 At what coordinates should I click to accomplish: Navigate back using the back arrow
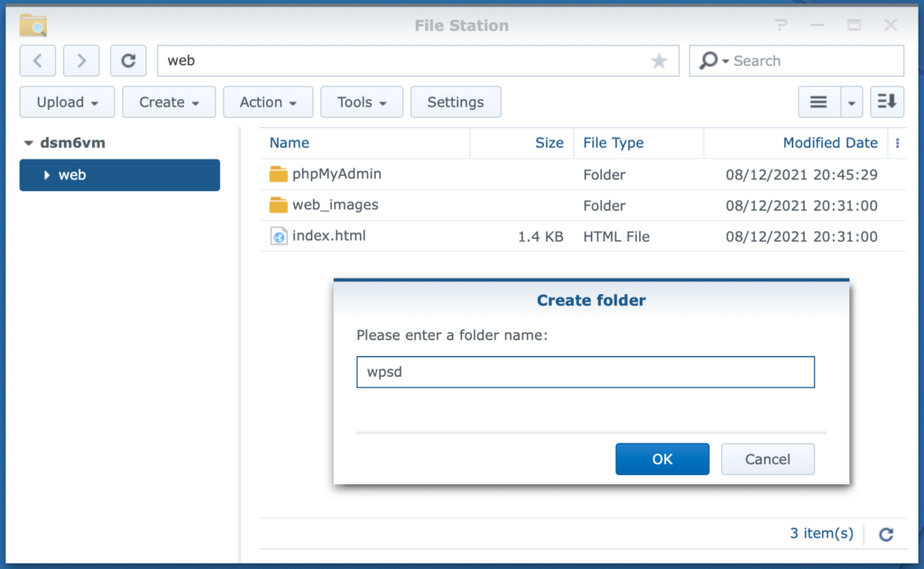pos(37,60)
